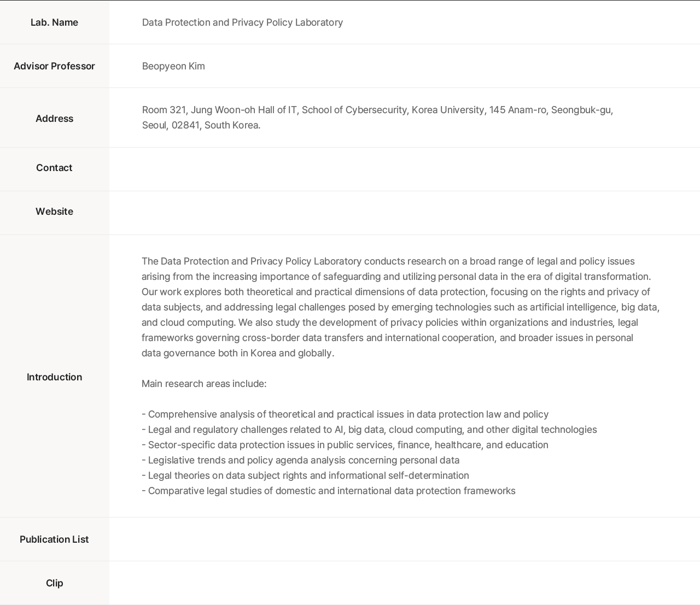Click the Room 321 address text
Image resolution: width=700 pixels, height=605 pixels.
tap(377, 117)
